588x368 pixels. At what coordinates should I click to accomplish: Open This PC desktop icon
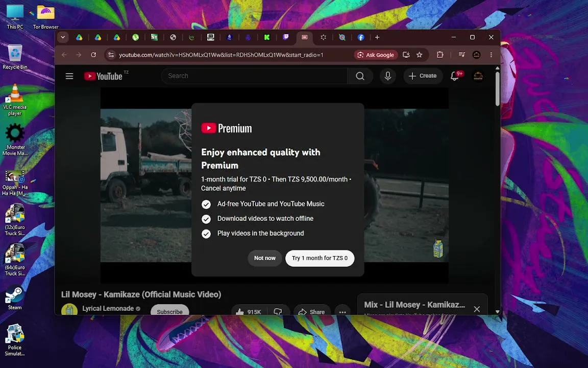(x=15, y=16)
